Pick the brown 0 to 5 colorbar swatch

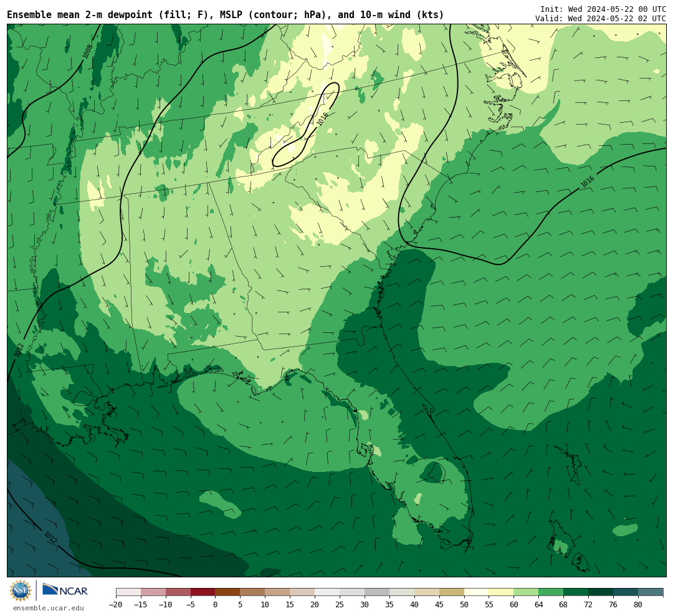(x=227, y=592)
